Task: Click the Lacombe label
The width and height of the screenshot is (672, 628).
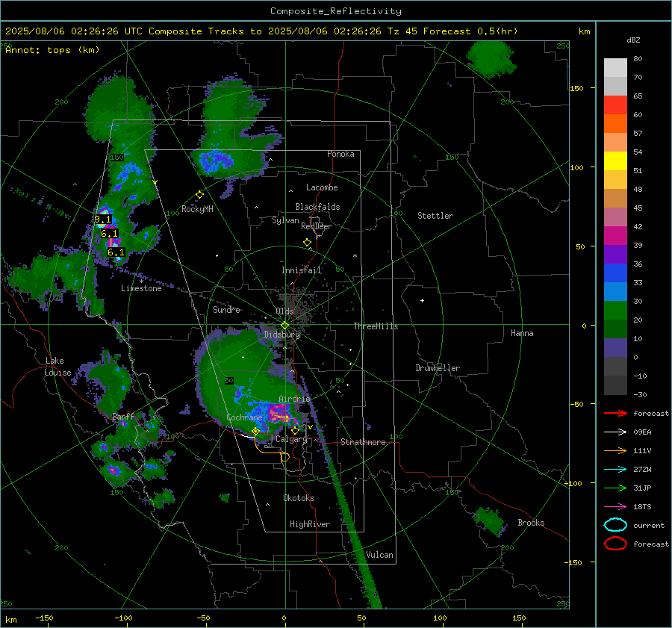Action: pos(322,187)
